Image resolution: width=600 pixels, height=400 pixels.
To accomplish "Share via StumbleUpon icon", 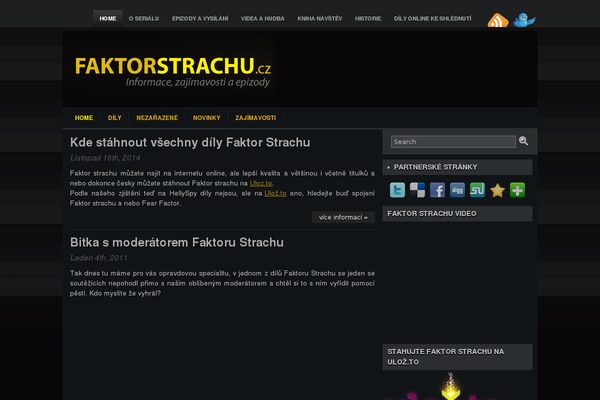I will coord(477,190).
